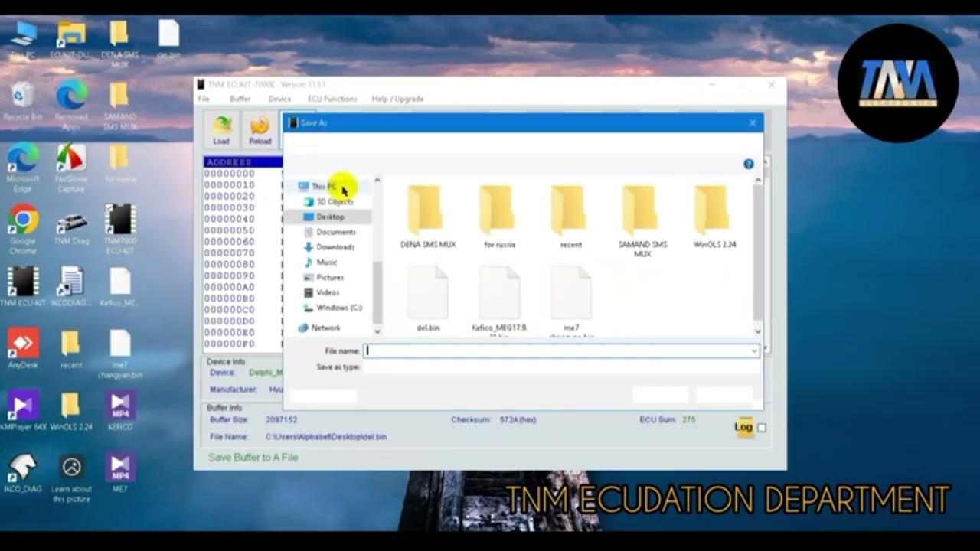Image resolution: width=980 pixels, height=551 pixels.
Task: Select This PC icon on the desktop
Action: [23, 40]
